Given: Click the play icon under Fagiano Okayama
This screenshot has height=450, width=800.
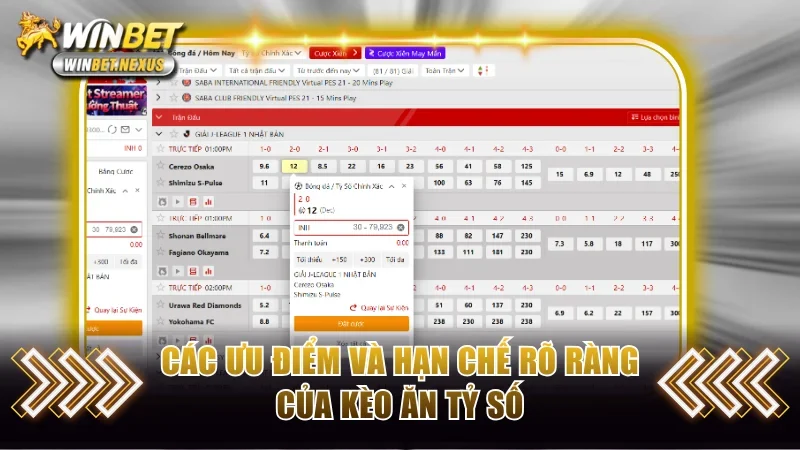Looking at the screenshot, I should coord(178,271).
